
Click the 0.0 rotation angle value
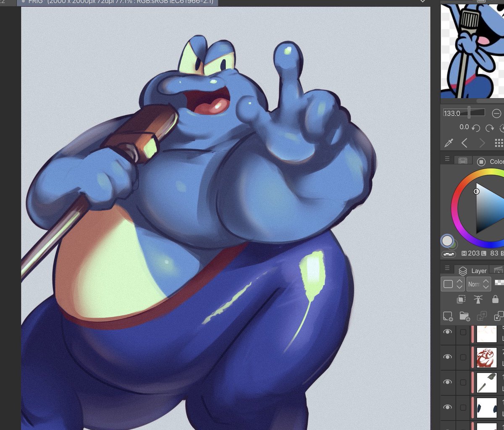(464, 127)
